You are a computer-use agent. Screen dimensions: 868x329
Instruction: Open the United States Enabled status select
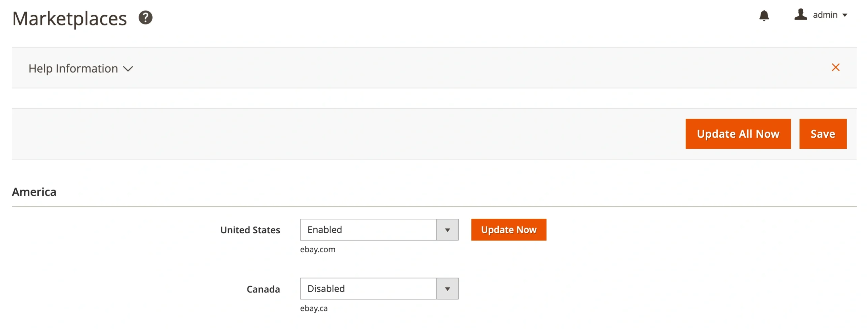click(368, 230)
